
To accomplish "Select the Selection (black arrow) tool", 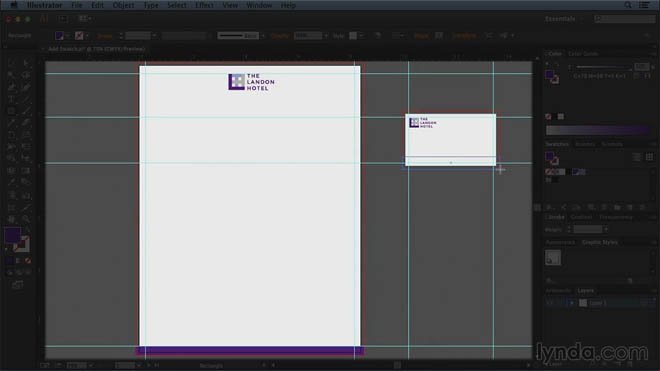I will pyautogui.click(x=11, y=64).
